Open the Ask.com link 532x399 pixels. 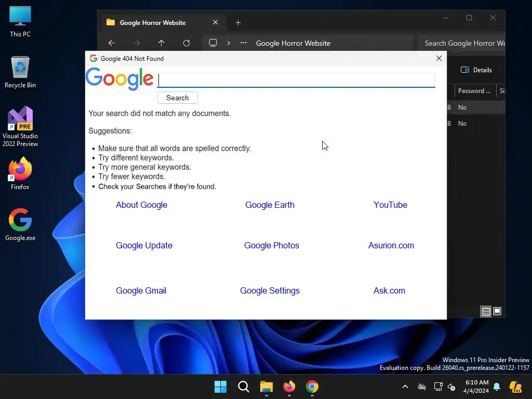(x=389, y=291)
